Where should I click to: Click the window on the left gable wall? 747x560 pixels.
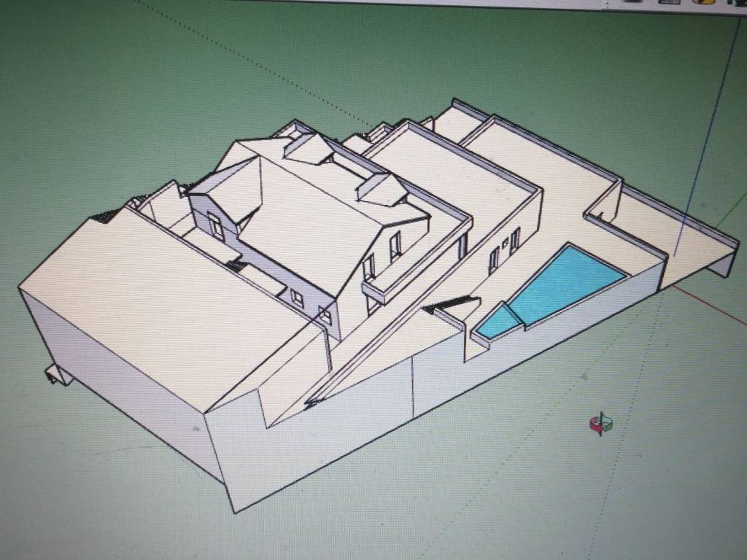pyautogui.click(x=217, y=225)
